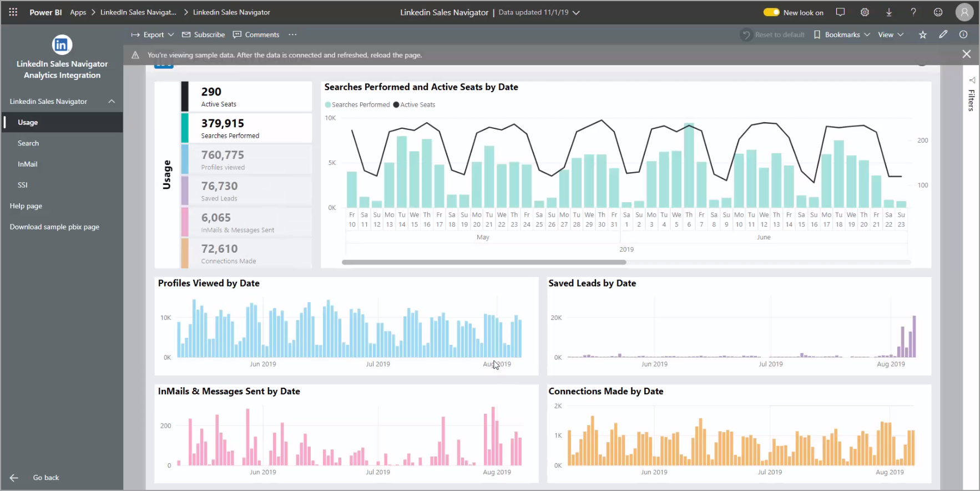The image size is (980, 491).
Task: Select the 379,915 Searches Performed card
Action: coord(246,128)
